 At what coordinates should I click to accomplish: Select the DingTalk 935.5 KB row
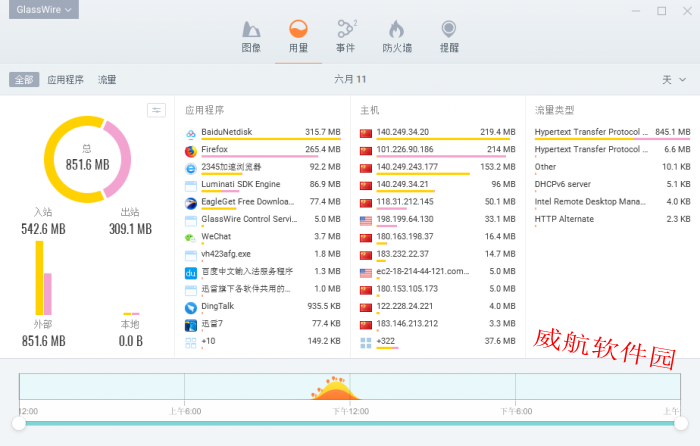(x=263, y=308)
